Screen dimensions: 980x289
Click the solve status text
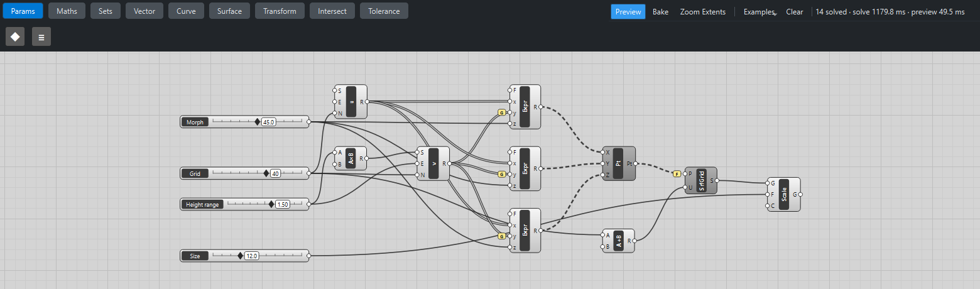pos(890,11)
